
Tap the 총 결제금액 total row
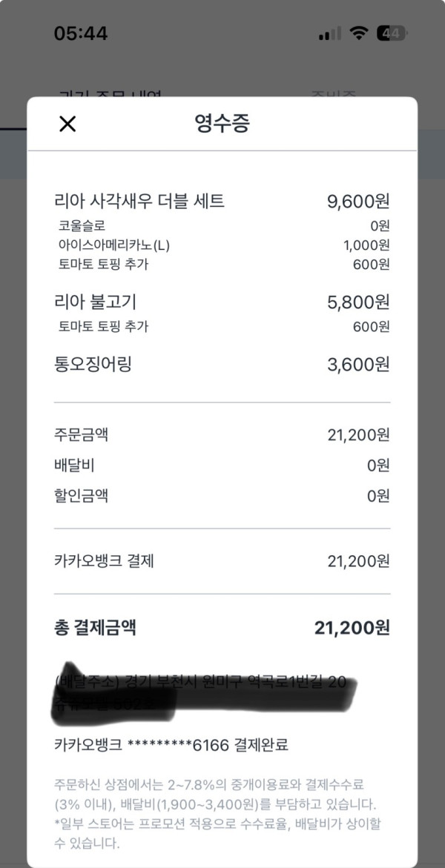95,628
